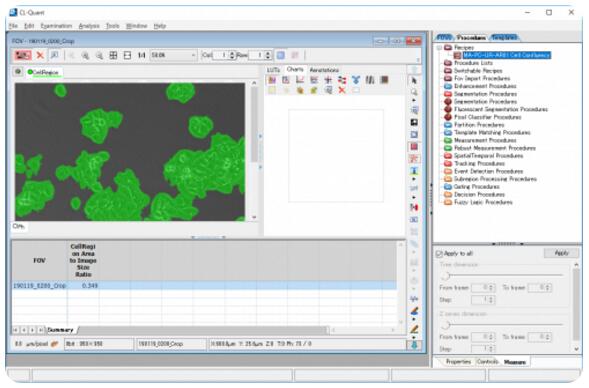Click the ruler icon in status bar
589x388 pixels.
(x=54, y=344)
